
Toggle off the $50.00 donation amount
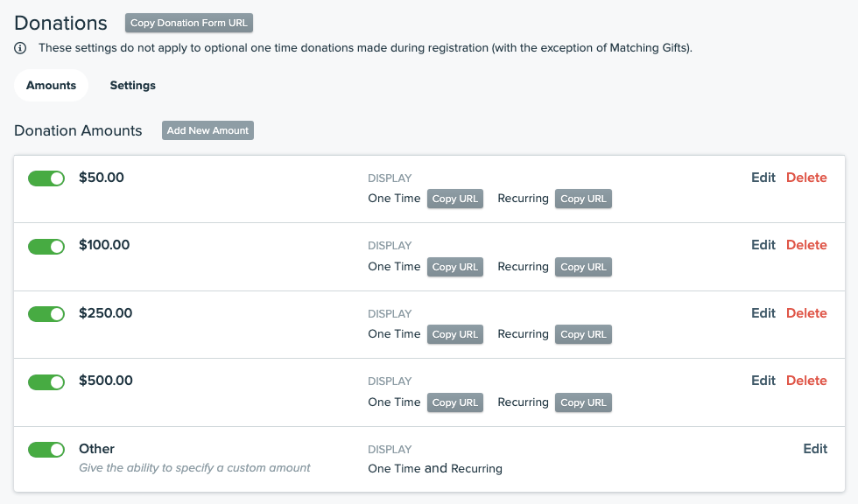point(46,178)
